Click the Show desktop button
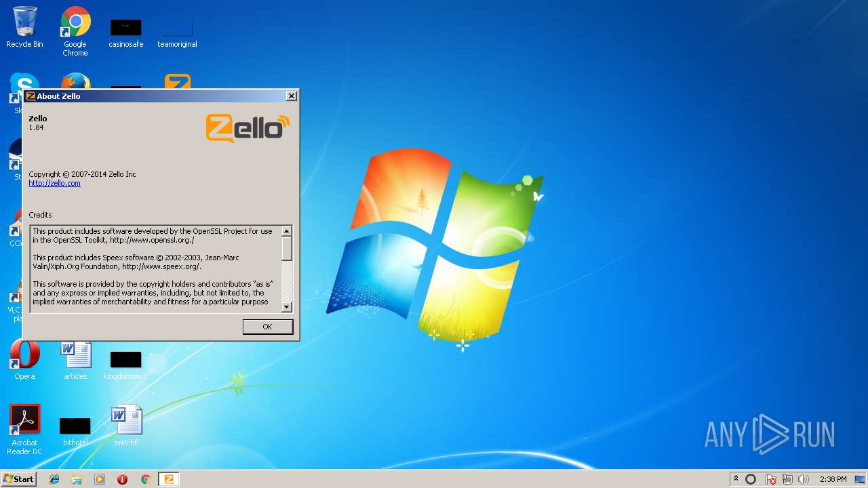 coord(861,479)
